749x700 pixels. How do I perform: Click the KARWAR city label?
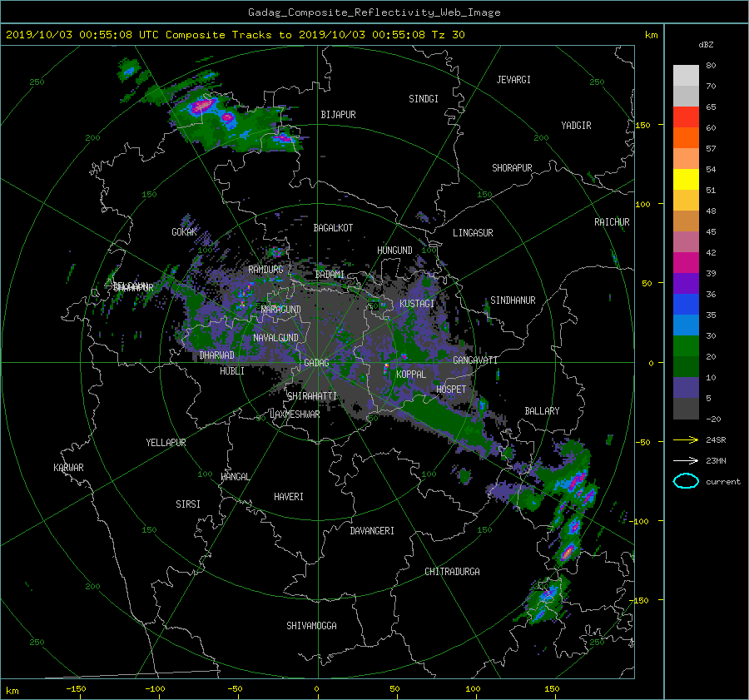tap(68, 468)
